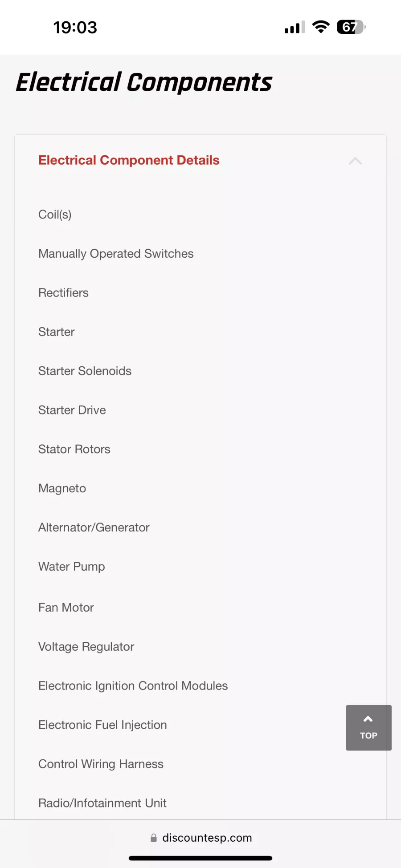The height and width of the screenshot is (868, 401).
Task: Tap the scroll-to-TOP arrow button
Action: 368,727
